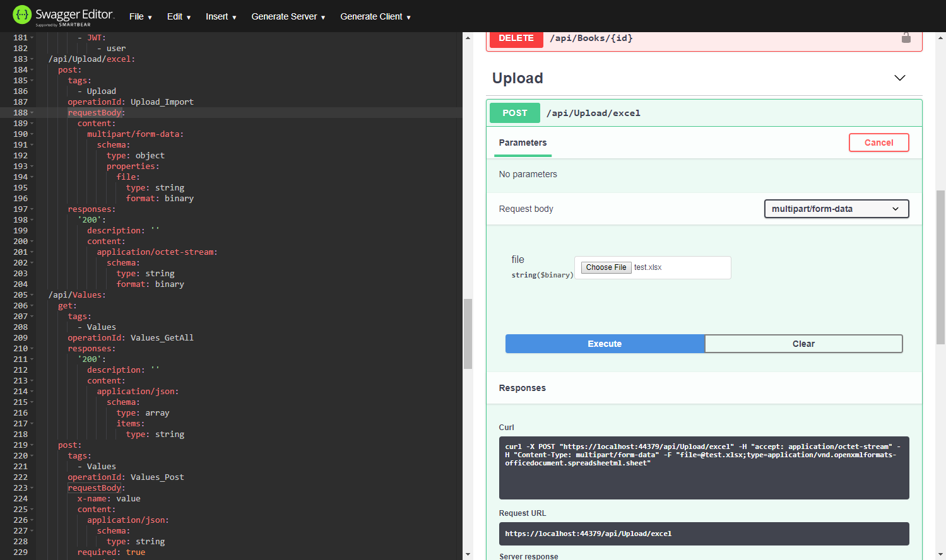This screenshot has width=946, height=560.
Task: Click the editor scrollbar up arrow
Action: (468, 38)
